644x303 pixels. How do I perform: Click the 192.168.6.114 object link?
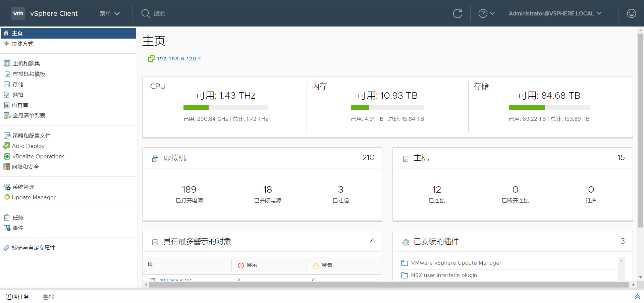click(176, 280)
